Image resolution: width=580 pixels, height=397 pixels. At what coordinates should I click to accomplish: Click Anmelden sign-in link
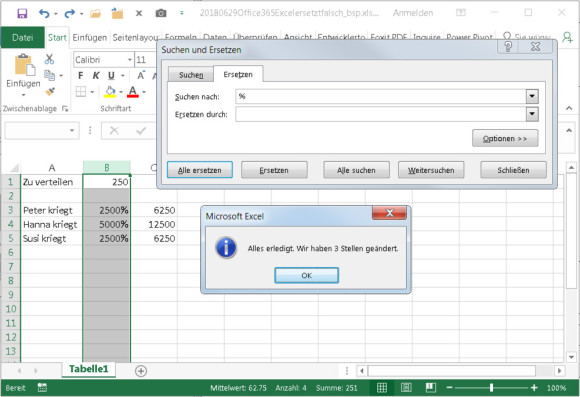(413, 13)
